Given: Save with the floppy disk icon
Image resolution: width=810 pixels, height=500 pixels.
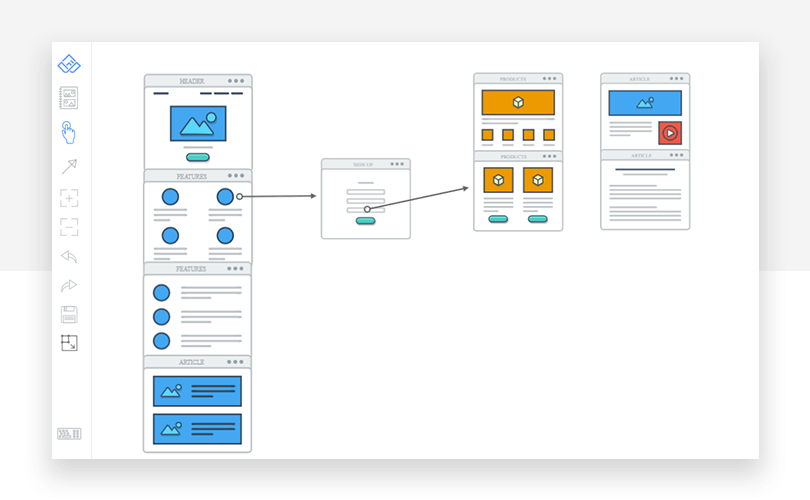Looking at the screenshot, I should pyautogui.click(x=69, y=314).
